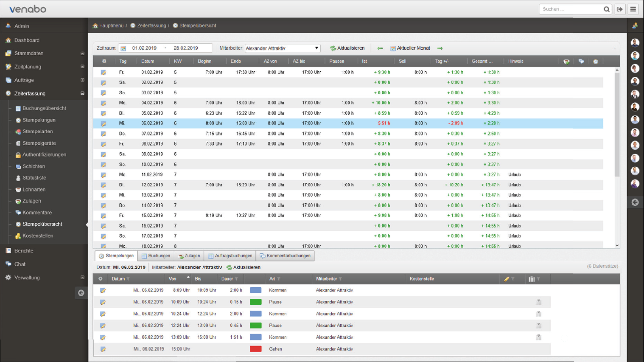The image size is (644, 362).
Task: Switch to the Buchungen tab
Action: [156, 256]
